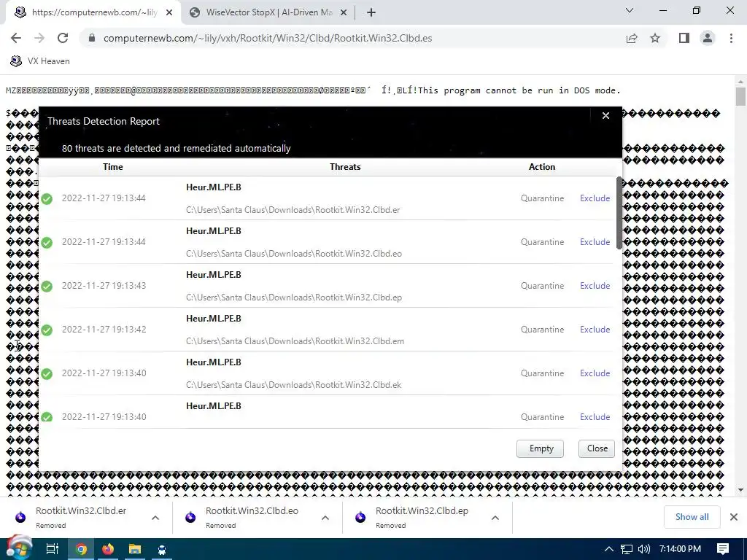Image resolution: width=747 pixels, height=560 pixels.
Task: Reload the current Chrome page
Action: click(63, 38)
